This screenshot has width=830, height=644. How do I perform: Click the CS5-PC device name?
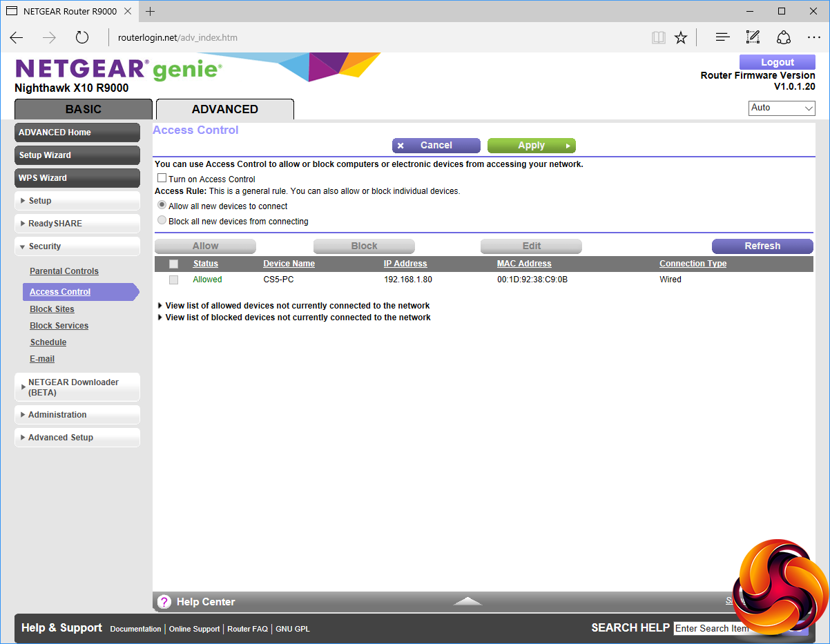[278, 280]
